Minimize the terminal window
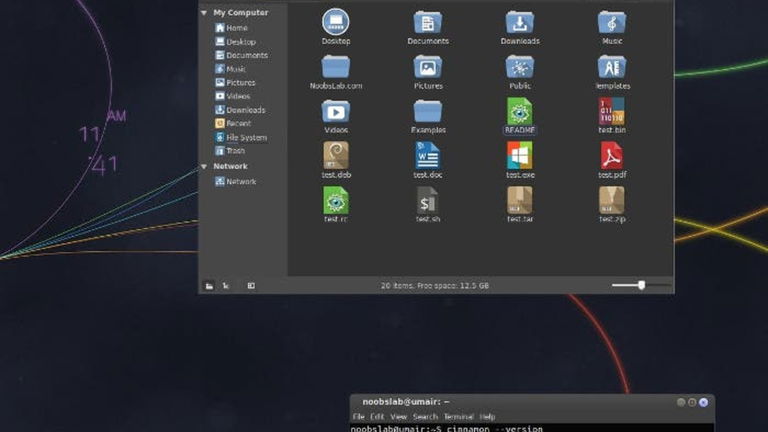The width and height of the screenshot is (768, 432). click(x=681, y=402)
